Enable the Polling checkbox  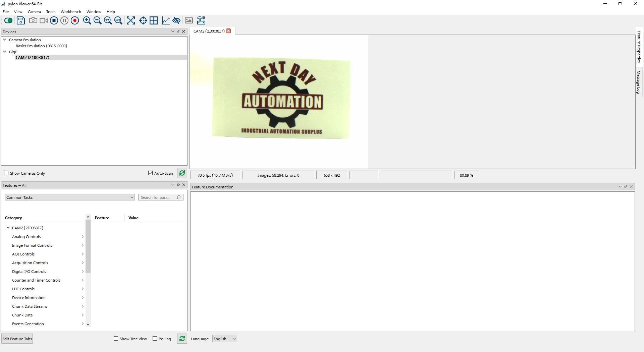(155, 339)
